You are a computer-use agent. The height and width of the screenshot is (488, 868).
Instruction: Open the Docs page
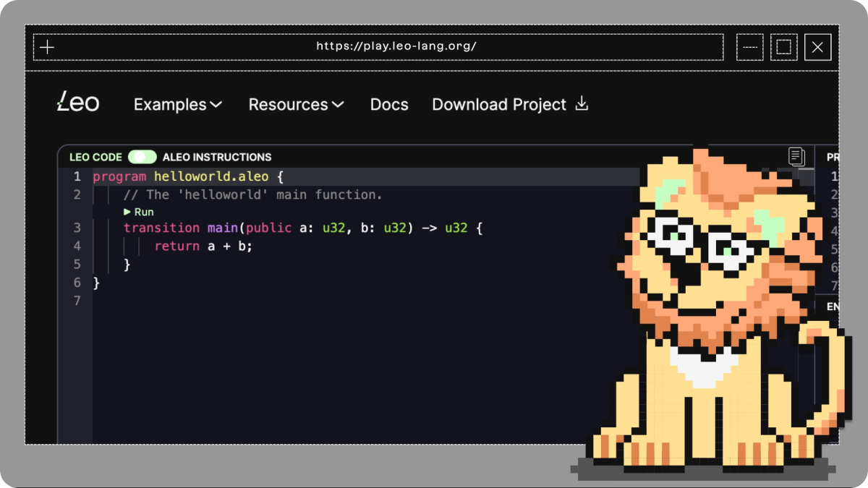[x=389, y=105]
